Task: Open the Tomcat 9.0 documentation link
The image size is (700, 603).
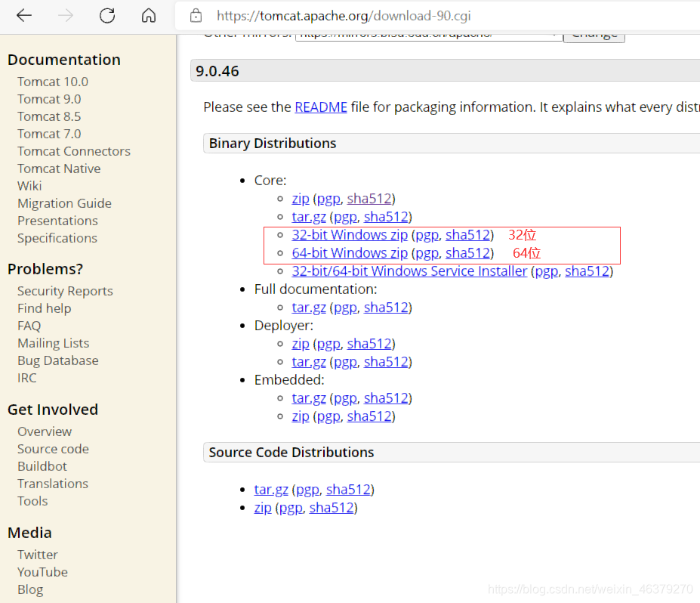Action: click(x=49, y=99)
